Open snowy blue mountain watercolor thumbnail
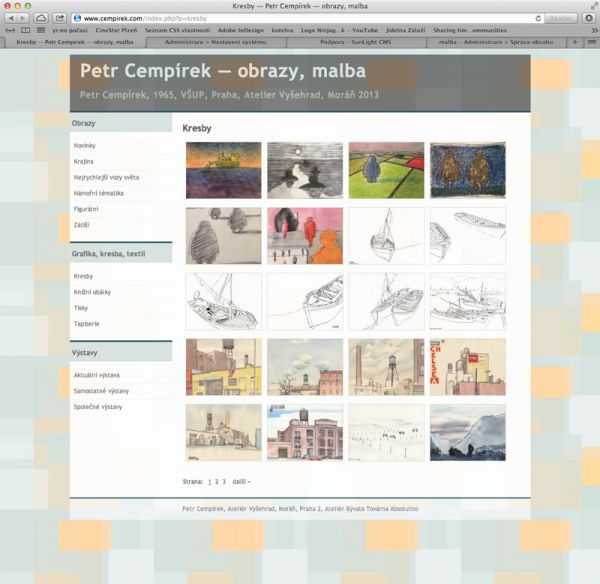 [x=468, y=432]
